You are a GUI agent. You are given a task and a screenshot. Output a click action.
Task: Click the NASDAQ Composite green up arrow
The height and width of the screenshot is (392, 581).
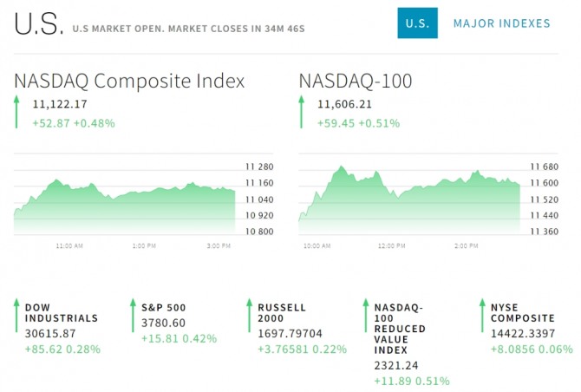(16, 113)
